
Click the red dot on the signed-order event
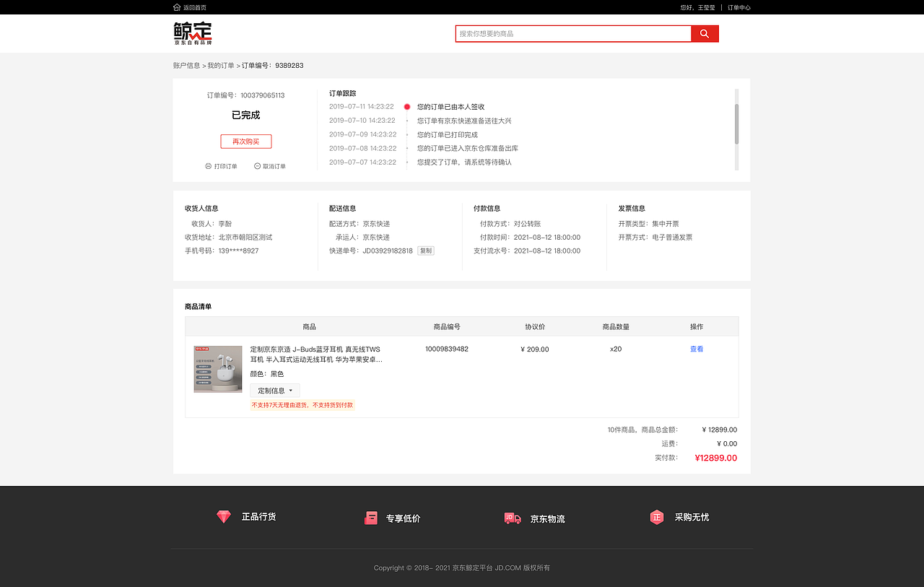click(x=406, y=105)
